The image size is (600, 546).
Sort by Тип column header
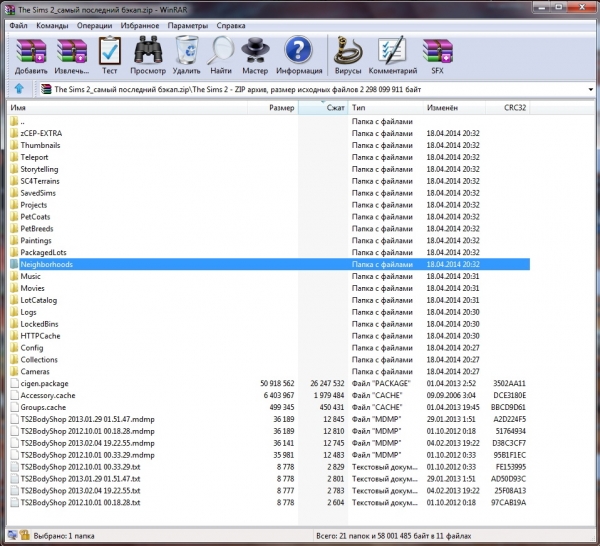pyautogui.click(x=386, y=108)
